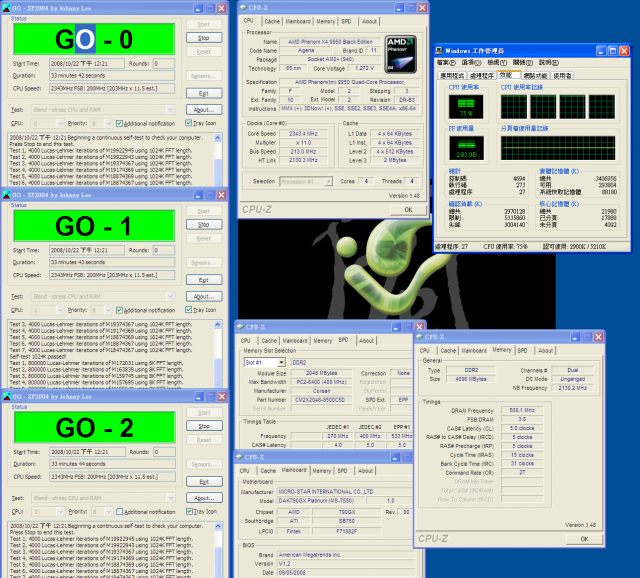Stop the GO-0 stress test
The image size is (640, 578).
click(204, 38)
